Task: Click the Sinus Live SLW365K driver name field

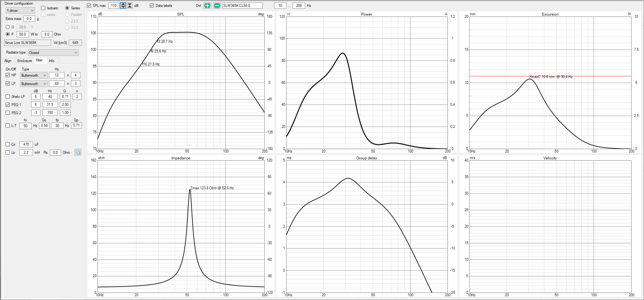Action: 27,43
